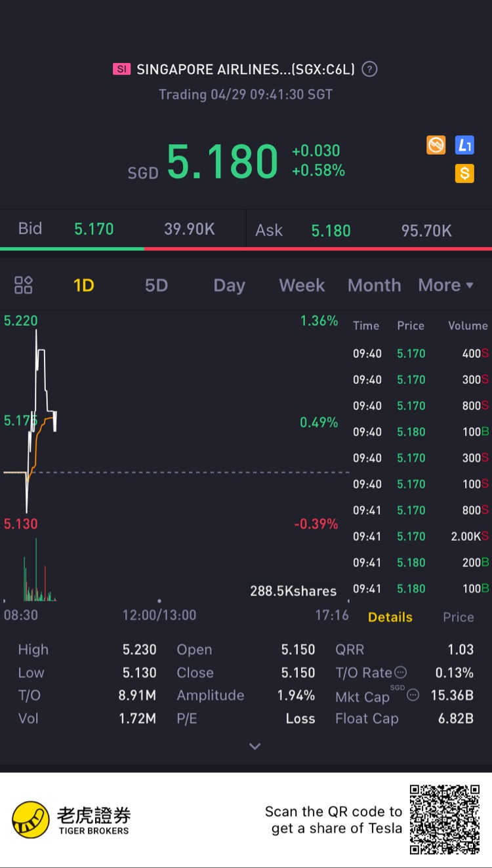492x868 pixels.
Task: Switch trade list to Details view
Action: (x=390, y=617)
